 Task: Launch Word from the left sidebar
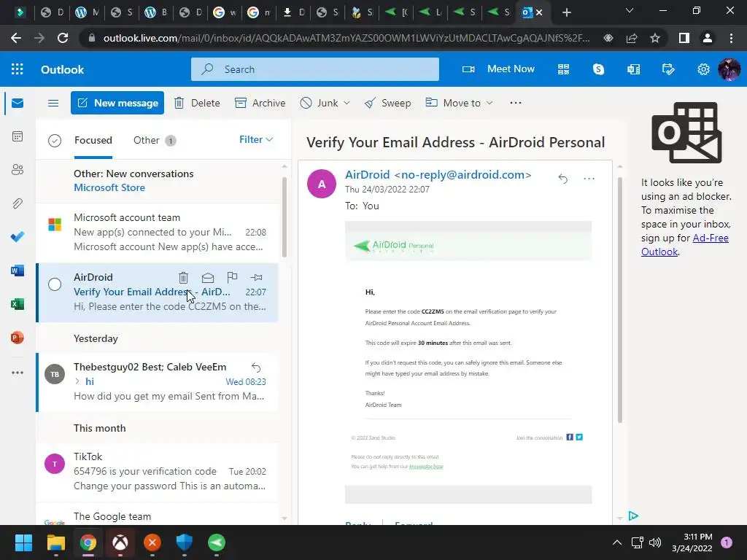pos(18,271)
